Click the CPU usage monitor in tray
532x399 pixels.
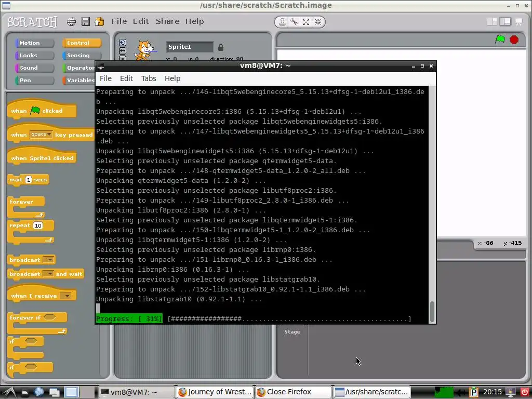(x=444, y=392)
